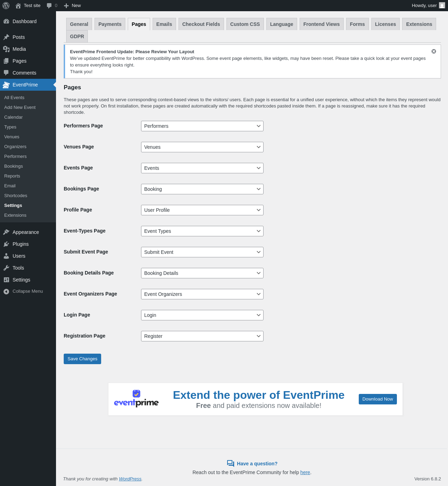Click the Media library icon
Image resolution: width=448 pixels, height=486 pixels.
click(6, 49)
